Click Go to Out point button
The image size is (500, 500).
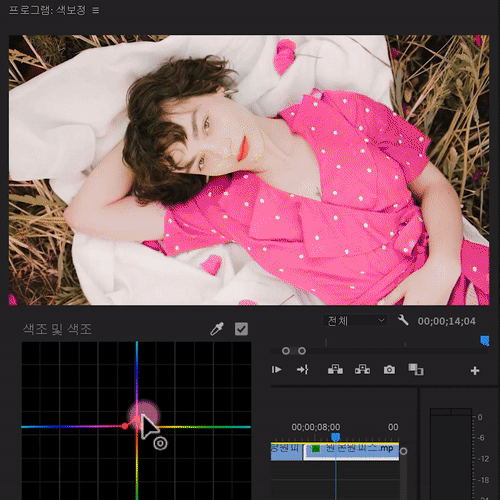(x=303, y=370)
